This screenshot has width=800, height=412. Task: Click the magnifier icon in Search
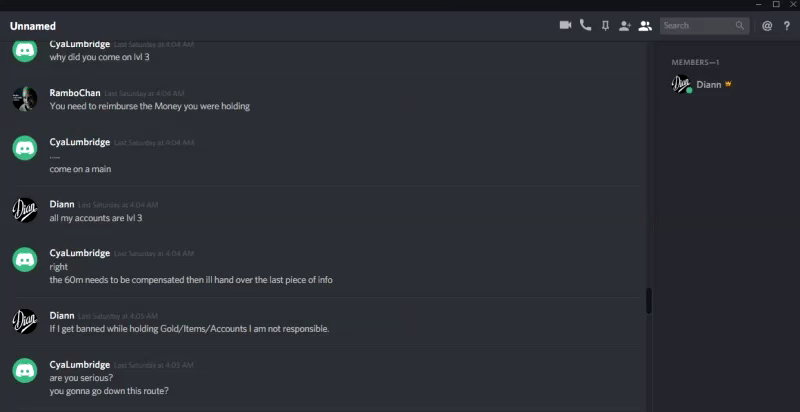[740, 26]
